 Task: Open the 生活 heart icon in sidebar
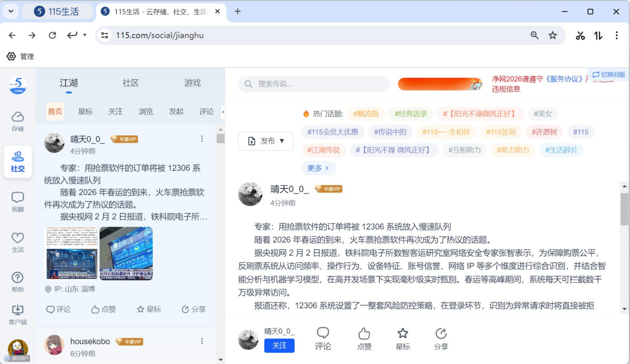[17, 242]
